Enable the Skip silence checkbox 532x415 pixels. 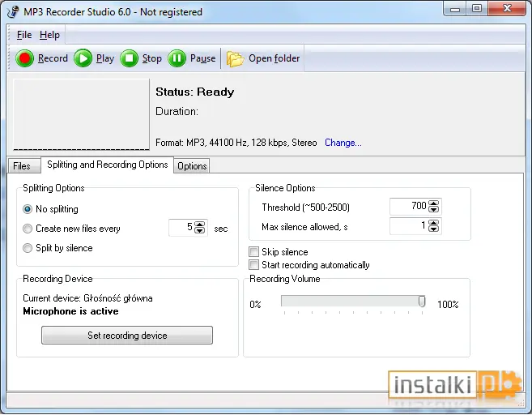coord(253,251)
